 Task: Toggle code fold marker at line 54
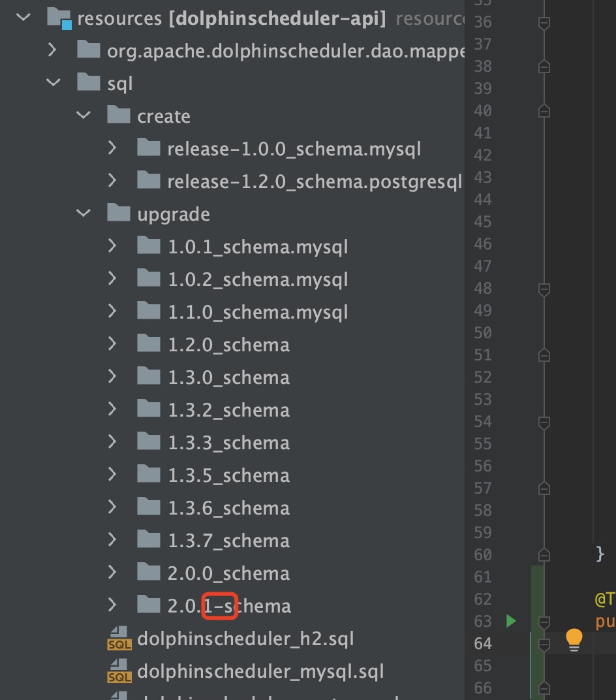544,422
